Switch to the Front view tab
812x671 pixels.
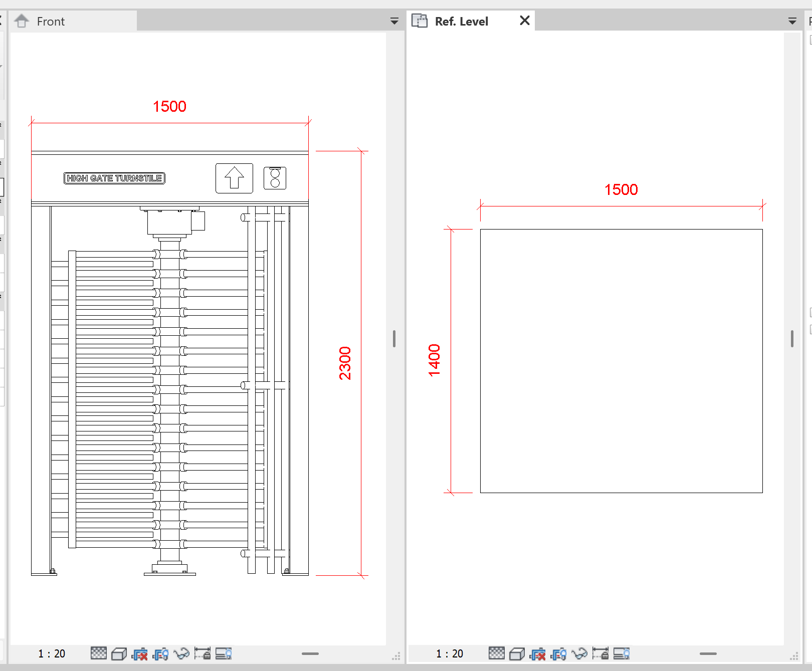73,21
